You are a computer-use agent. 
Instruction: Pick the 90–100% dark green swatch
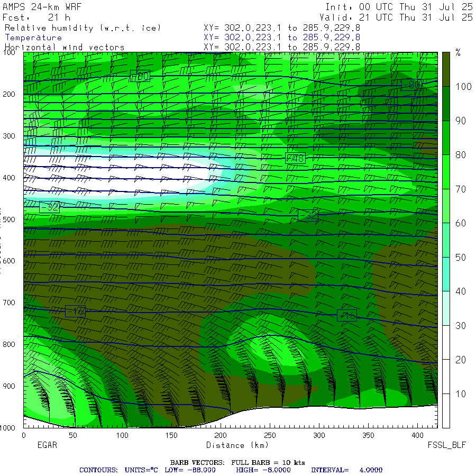446,104
